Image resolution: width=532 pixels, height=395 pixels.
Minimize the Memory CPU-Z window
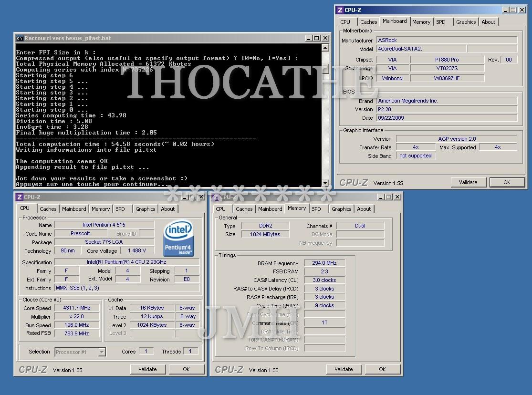pyautogui.click(x=381, y=197)
